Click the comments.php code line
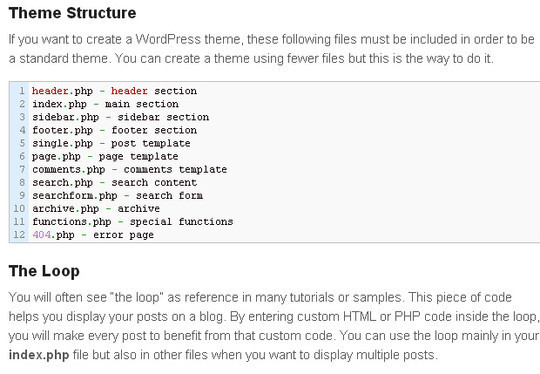The height and width of the screenshot is (374, 540). tap(129, 169)
